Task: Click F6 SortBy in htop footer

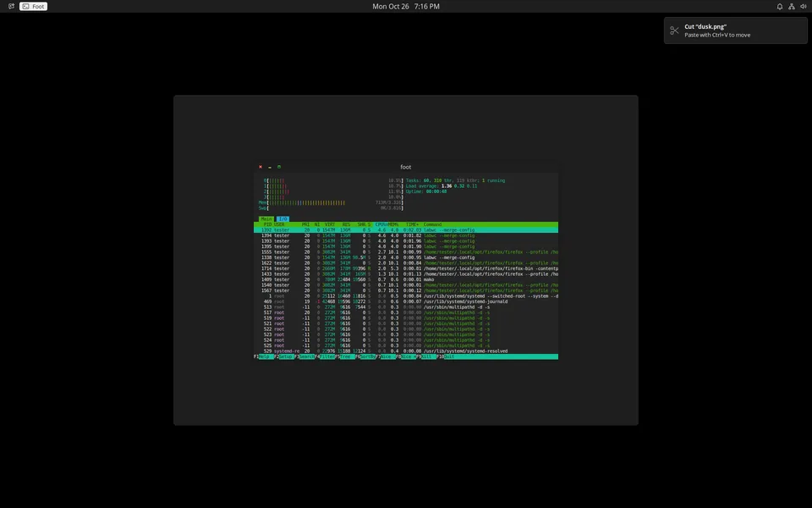Action: [x=366, y=356]
